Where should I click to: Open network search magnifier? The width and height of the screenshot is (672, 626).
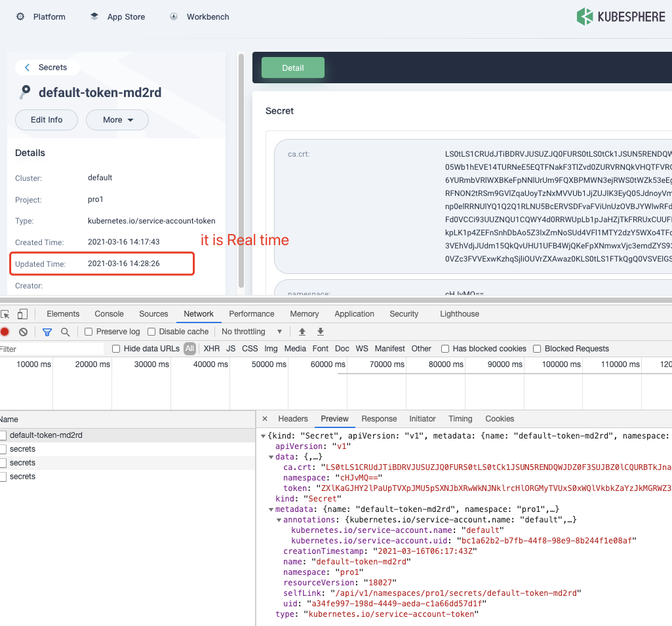click(65, 332)
